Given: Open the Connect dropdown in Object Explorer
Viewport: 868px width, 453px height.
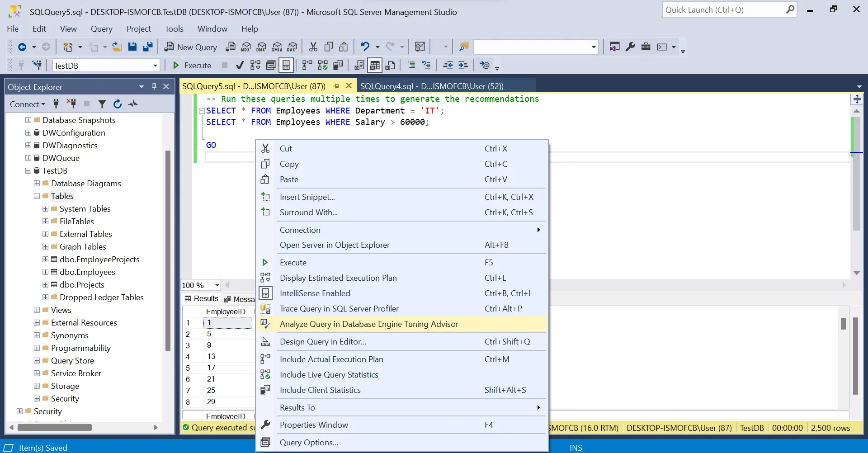Looking at the screenshot, I should (28, 104).
